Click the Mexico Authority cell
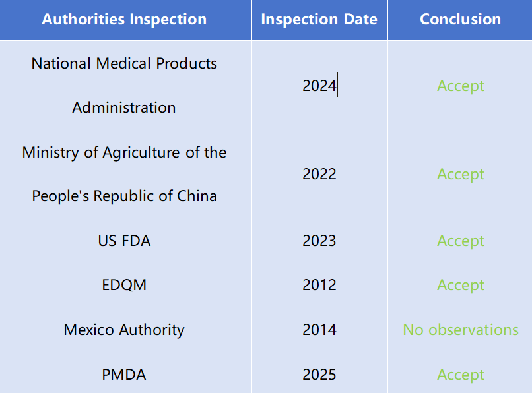This screenshot has height=393, width=532. [125, 329]
